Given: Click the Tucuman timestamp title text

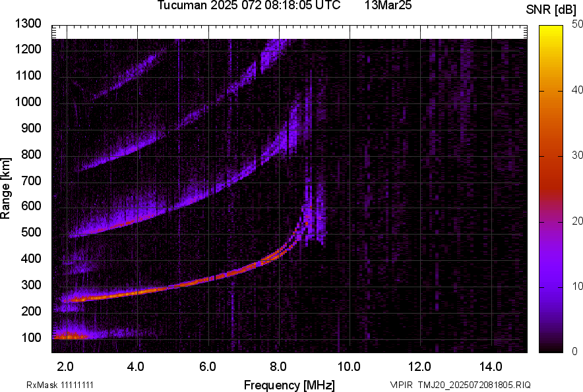Looking at the screenshot, I should [x=249, y=6].
